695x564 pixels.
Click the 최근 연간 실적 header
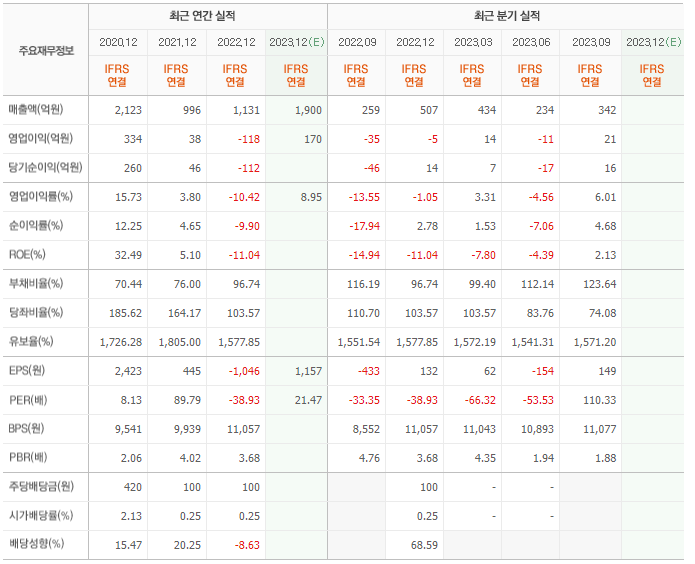(x=202, y=16)
